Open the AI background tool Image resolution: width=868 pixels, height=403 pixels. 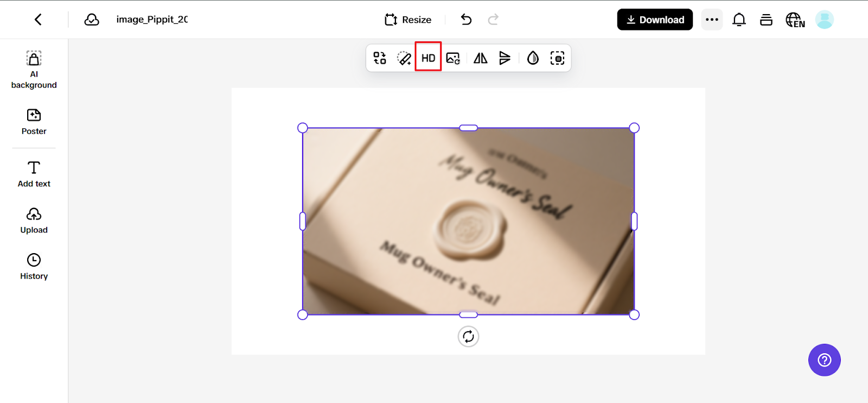coord(34,70)
